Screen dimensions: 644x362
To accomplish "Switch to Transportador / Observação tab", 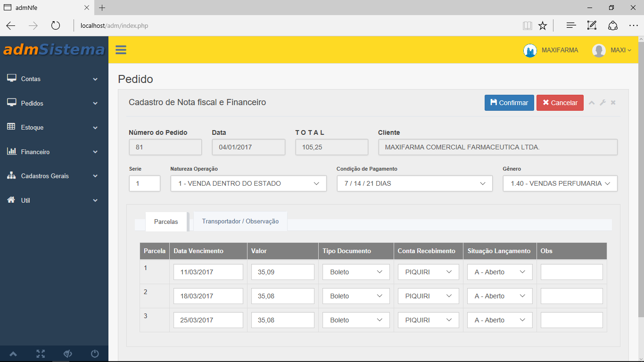I will click(x=240, y=221).
